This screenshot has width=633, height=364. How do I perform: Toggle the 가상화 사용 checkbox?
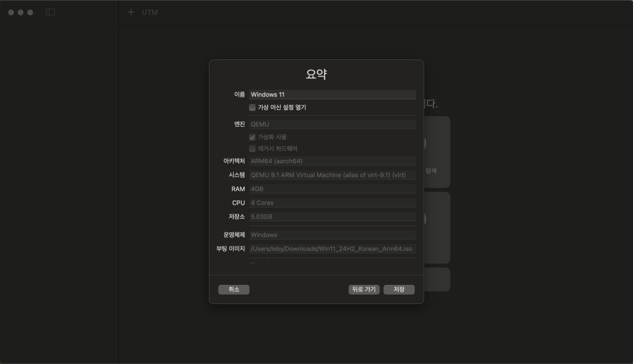tap(252, 137)
